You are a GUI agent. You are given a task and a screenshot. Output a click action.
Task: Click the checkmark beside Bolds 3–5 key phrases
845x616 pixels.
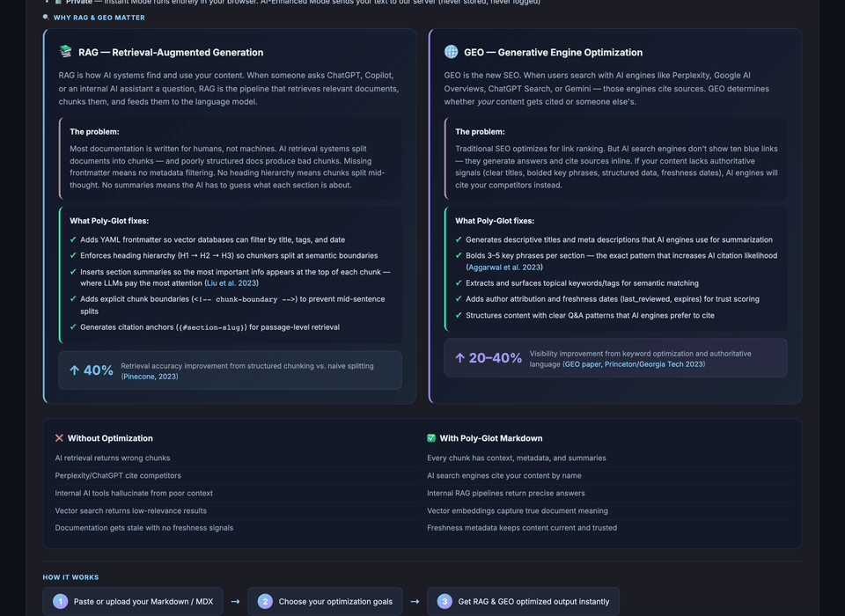459,255
